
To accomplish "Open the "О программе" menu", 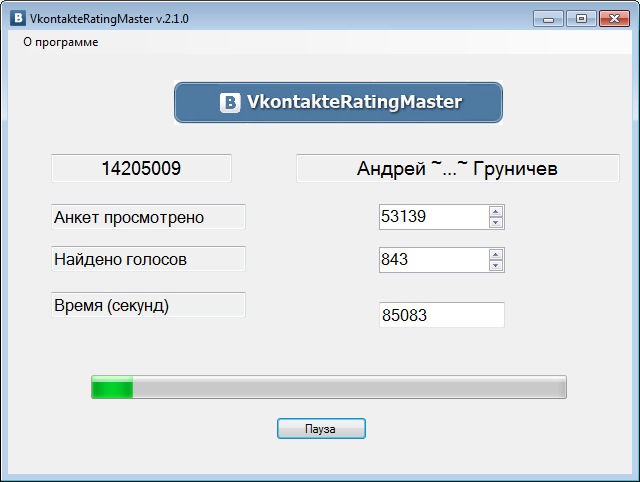I will tap(60, 42).
